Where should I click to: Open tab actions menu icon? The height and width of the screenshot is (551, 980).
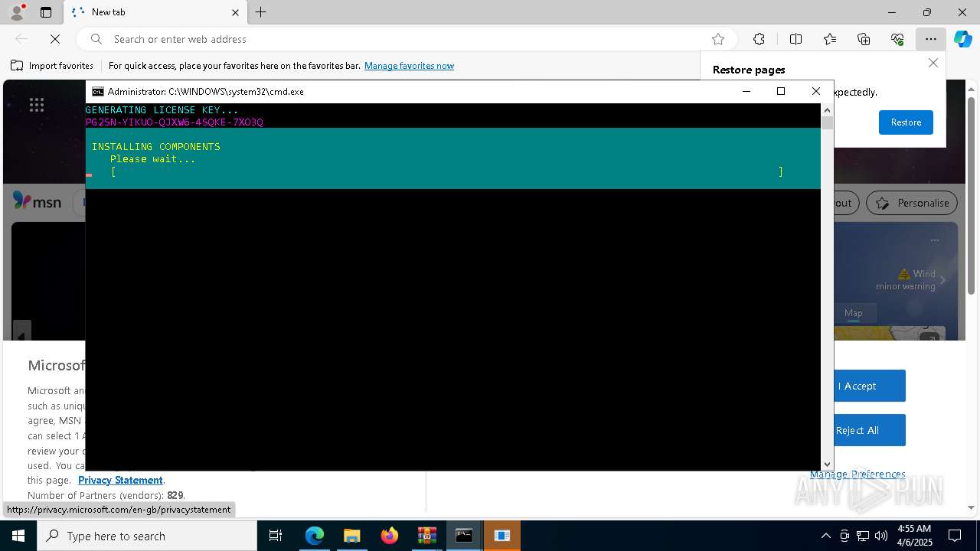[46, 12]
